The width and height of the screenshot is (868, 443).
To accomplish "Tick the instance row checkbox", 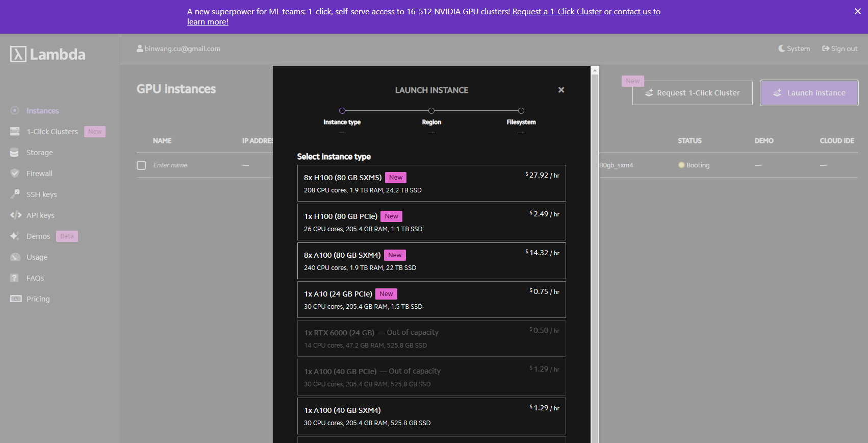I will point(141,165).
